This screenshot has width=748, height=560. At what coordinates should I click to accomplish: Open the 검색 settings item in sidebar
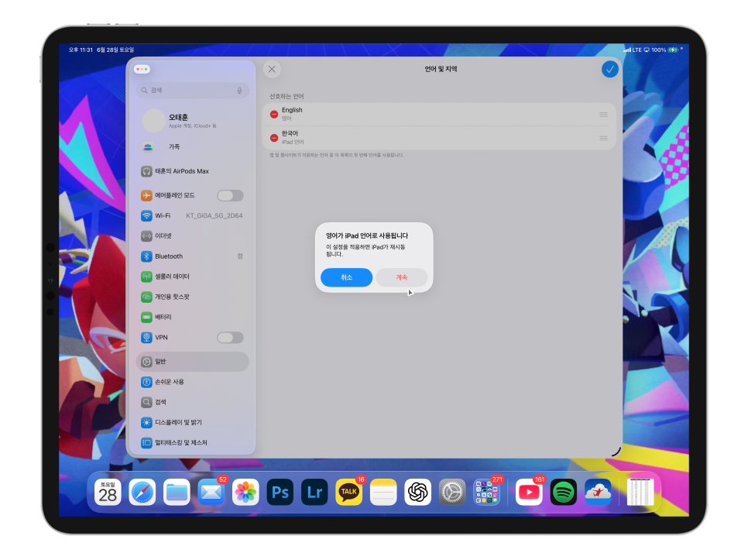(193, 402)
